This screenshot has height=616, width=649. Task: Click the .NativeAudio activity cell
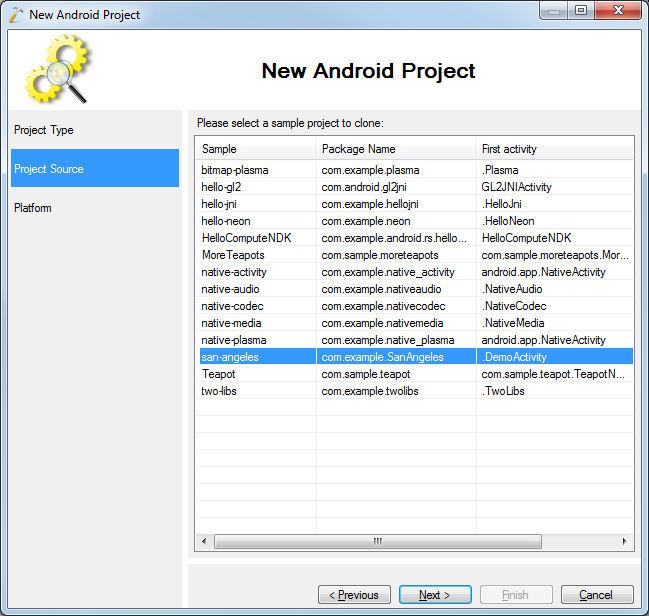512,289
